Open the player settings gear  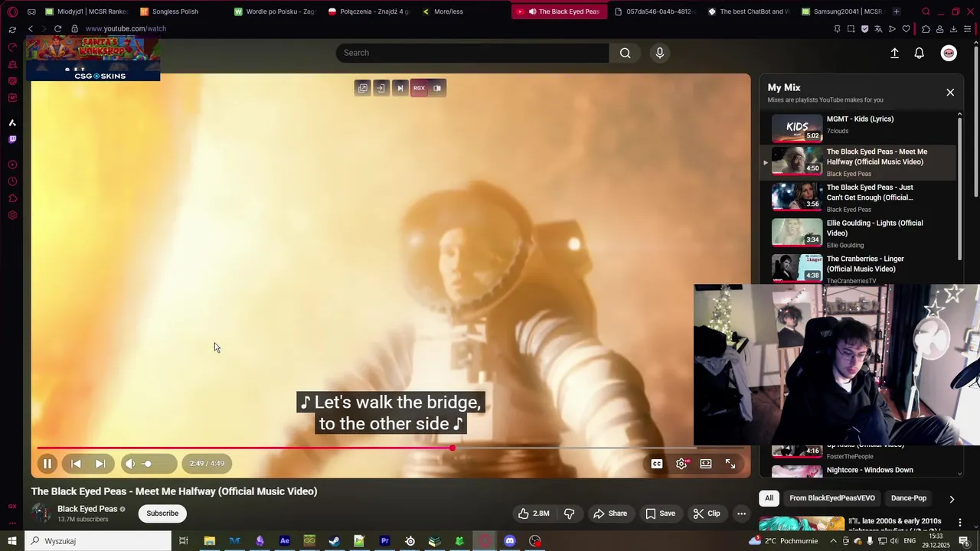[681, 464]
